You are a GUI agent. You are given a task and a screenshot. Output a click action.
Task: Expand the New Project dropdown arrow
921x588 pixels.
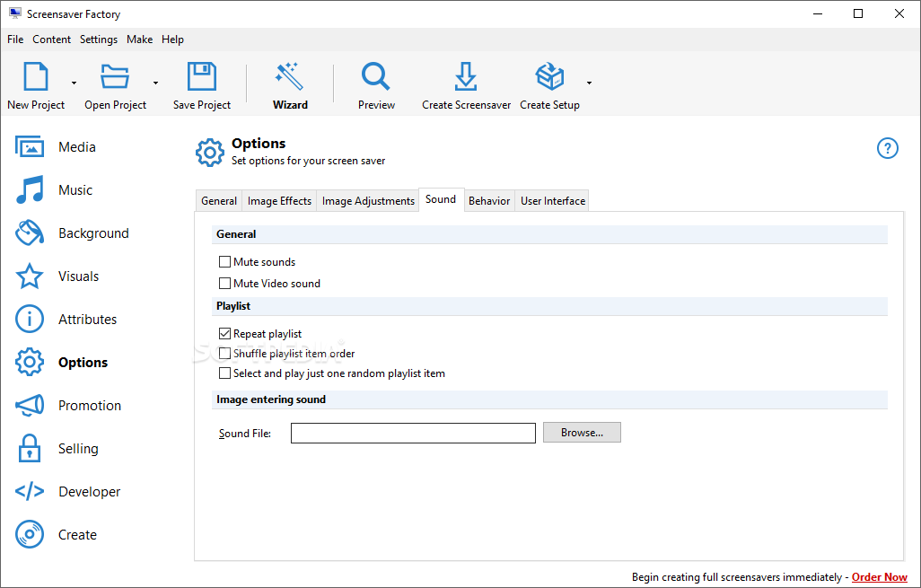74,83
